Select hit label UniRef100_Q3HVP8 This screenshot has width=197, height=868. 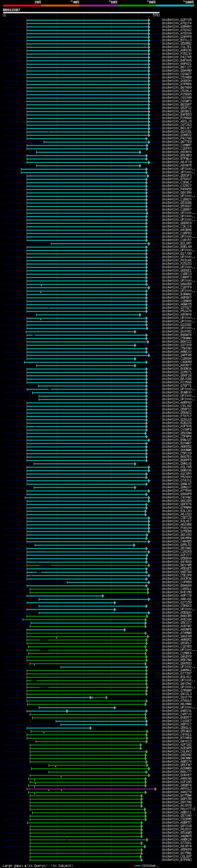(177, 37)
